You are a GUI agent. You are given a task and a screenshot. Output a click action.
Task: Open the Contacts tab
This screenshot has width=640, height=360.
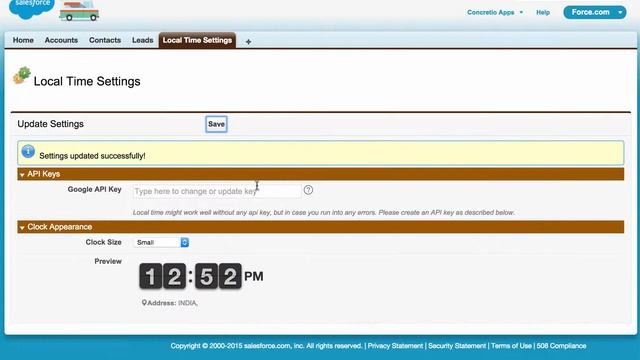[105, 40]
